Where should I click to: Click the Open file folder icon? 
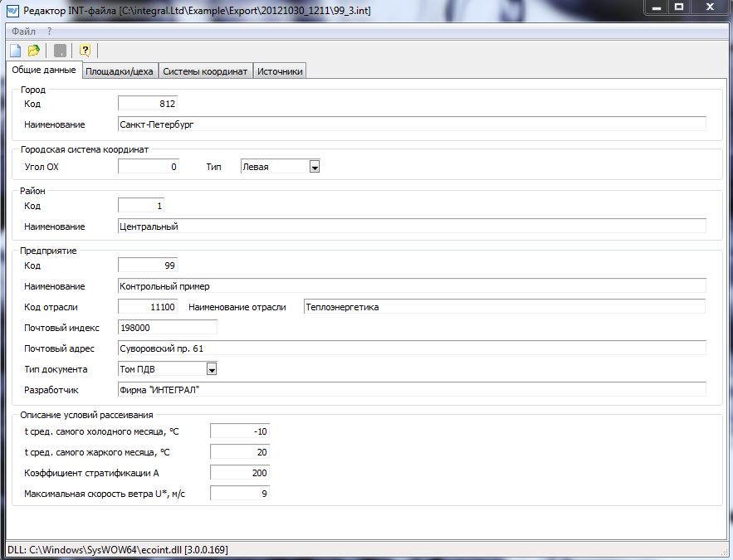[x=34, y=51]
